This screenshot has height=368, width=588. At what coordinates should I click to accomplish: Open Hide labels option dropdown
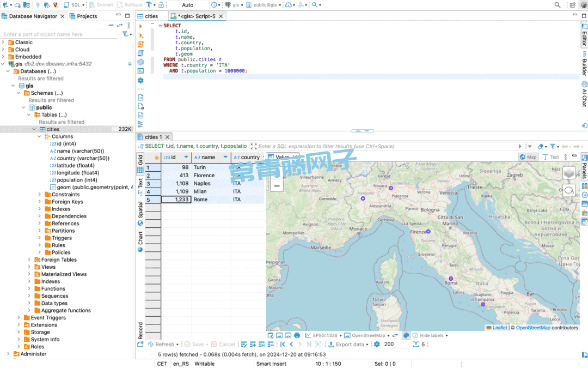tap(431, 335)
